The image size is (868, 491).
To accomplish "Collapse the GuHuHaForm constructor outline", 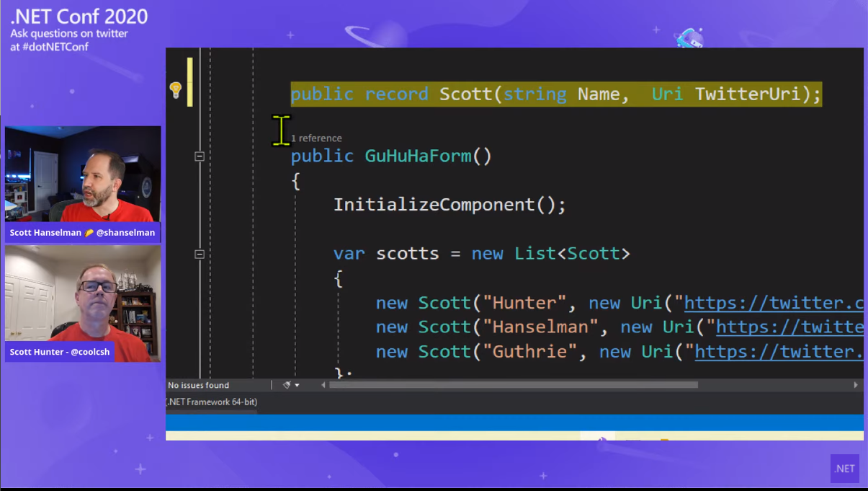I will pos(200,156).
